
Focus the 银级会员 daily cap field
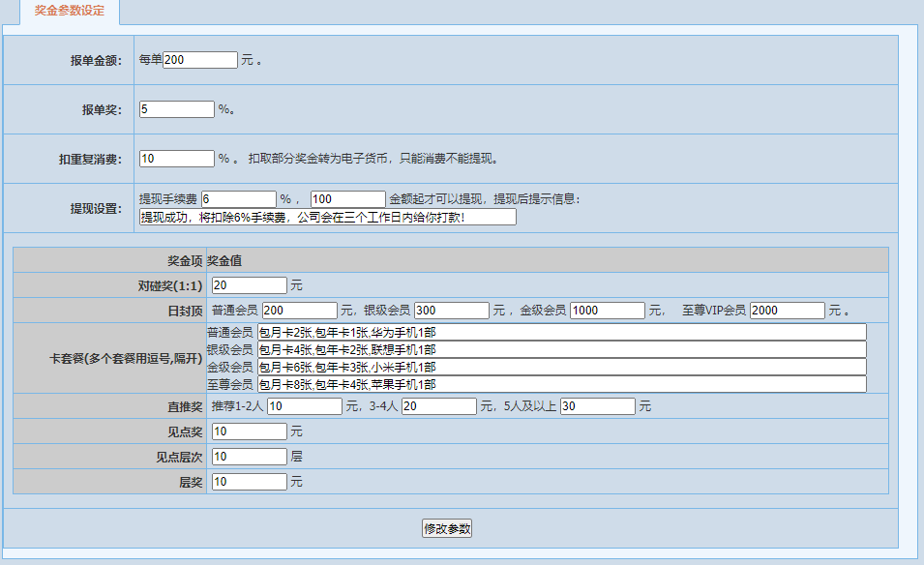coord(452,311)
